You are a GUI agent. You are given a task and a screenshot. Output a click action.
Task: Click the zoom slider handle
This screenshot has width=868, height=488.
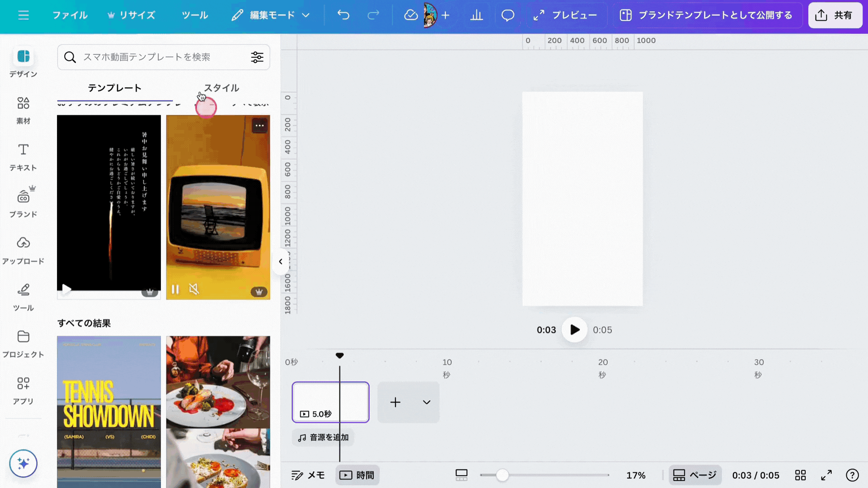tap(502, 475)
